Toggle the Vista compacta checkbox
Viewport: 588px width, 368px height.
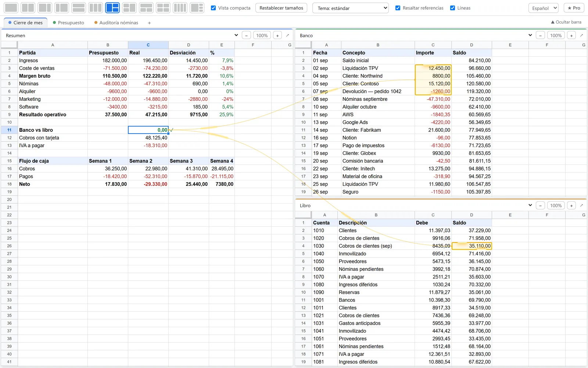coord(213,8)
